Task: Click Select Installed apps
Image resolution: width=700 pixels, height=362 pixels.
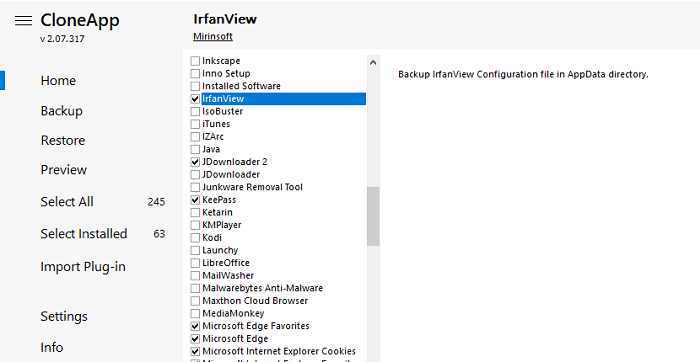Action: [x=84, y=233]
